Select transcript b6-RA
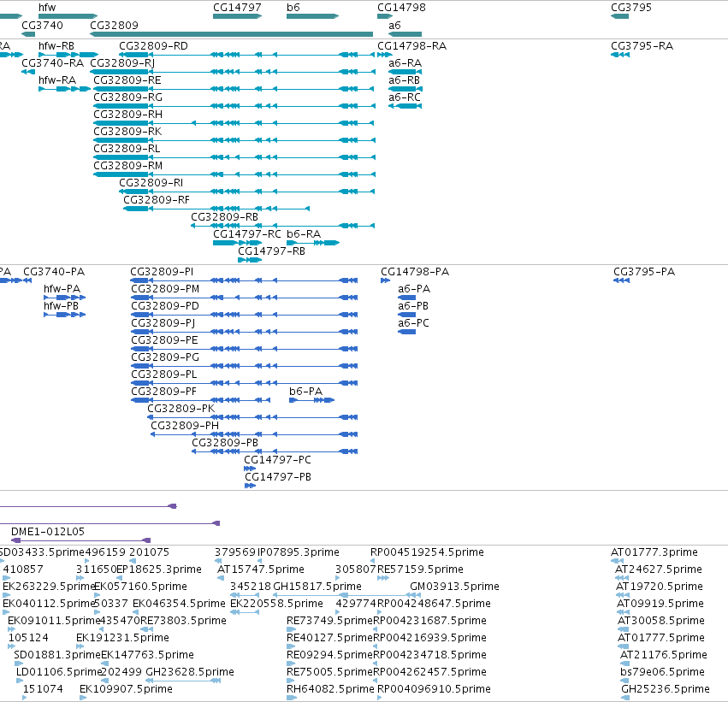Viewport: 728px width, 702px height. click(x=313, y=243)
